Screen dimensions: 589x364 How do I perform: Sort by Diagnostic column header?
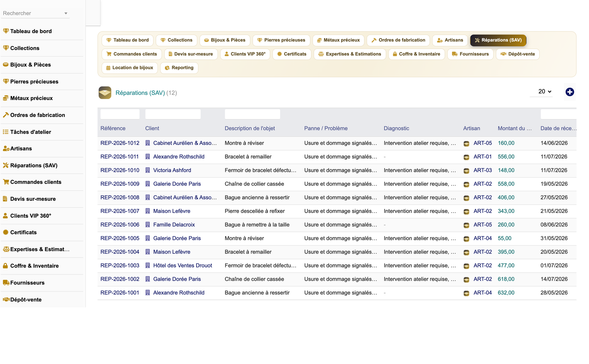pos(396,128)
